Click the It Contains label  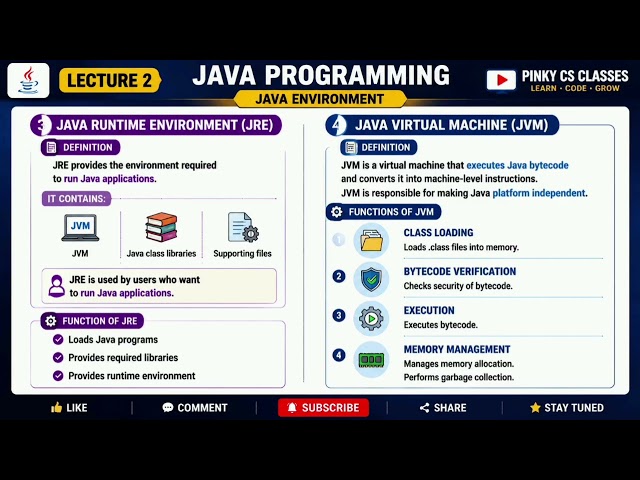[76, 199]
